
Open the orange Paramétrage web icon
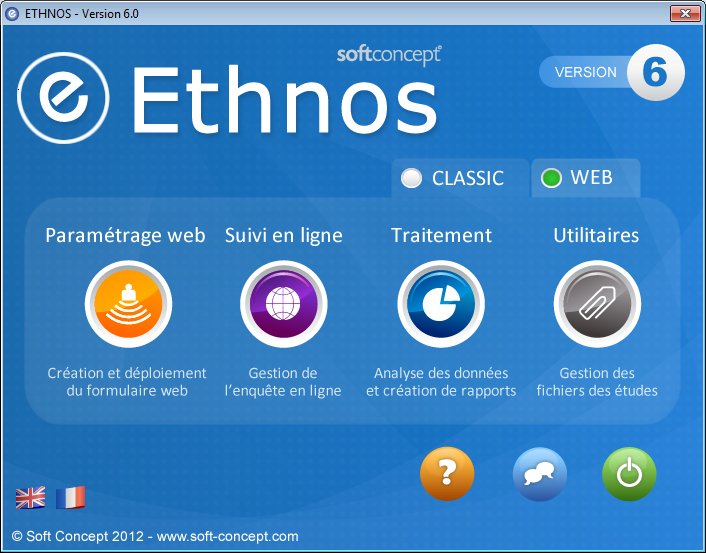click(x=128, y=304)
